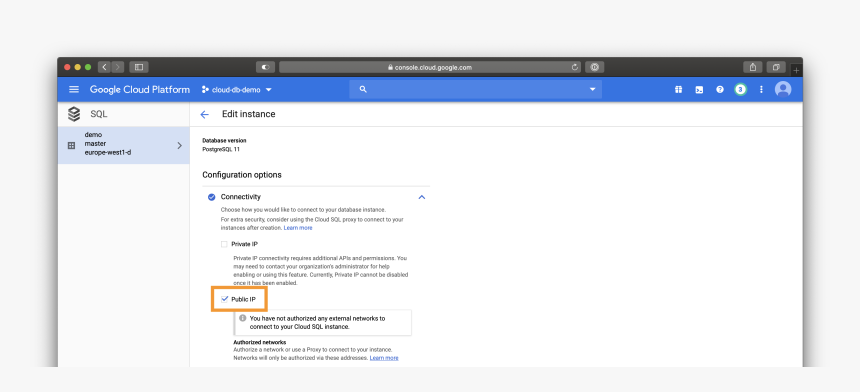Activate the Cloud Shell icon
The image size is (860, 392).
(x=699, y=89)
